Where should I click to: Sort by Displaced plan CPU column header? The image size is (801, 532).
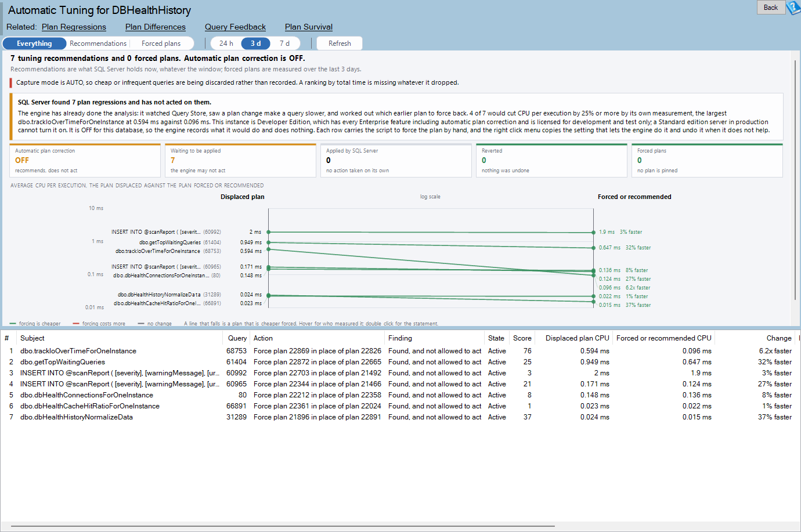click(574, 338)
